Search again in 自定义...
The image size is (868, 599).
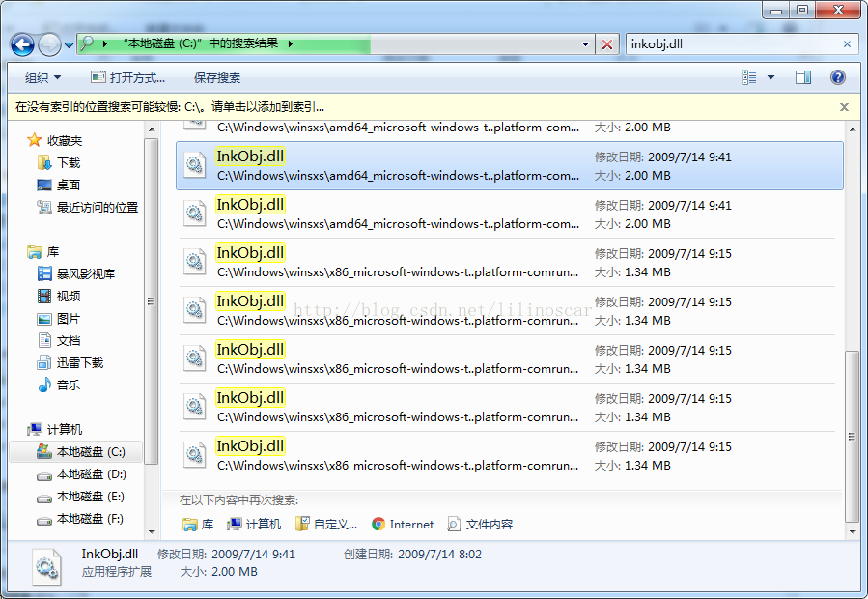[326, 525]
